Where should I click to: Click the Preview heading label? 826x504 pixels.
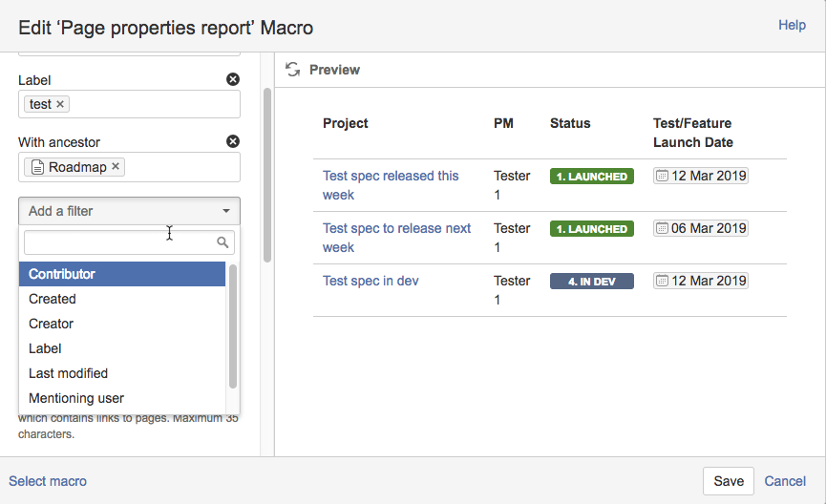[334, 70]
